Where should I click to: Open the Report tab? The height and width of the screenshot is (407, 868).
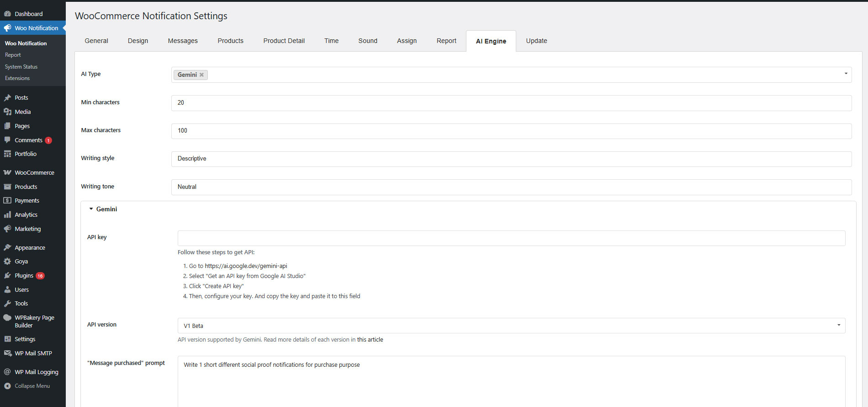pos(446,41)
